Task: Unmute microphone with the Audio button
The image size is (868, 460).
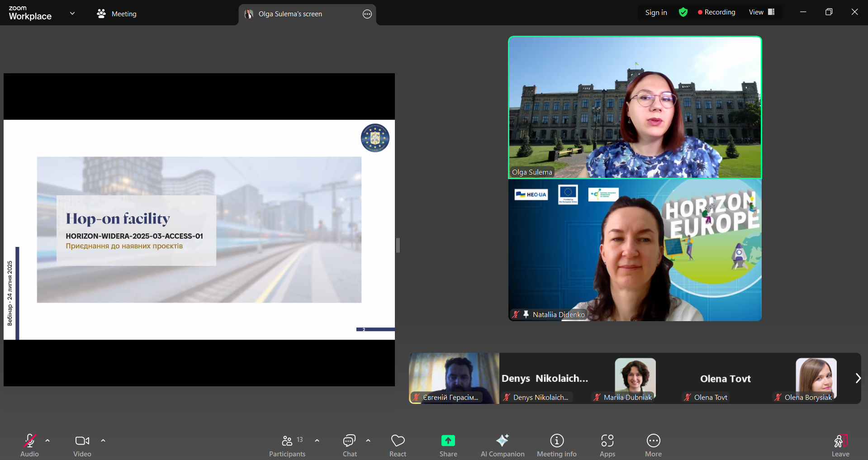Action: [x=30, y=446]
